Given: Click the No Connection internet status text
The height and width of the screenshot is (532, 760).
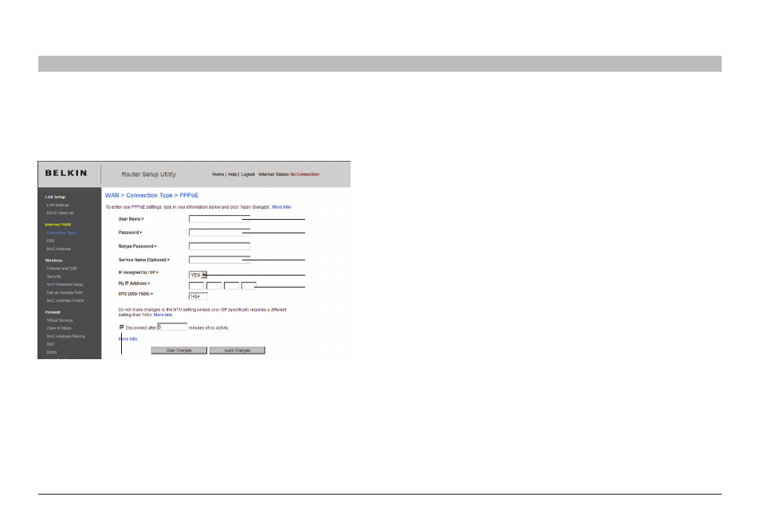Looking at the screenshot, I should [304, 174].
